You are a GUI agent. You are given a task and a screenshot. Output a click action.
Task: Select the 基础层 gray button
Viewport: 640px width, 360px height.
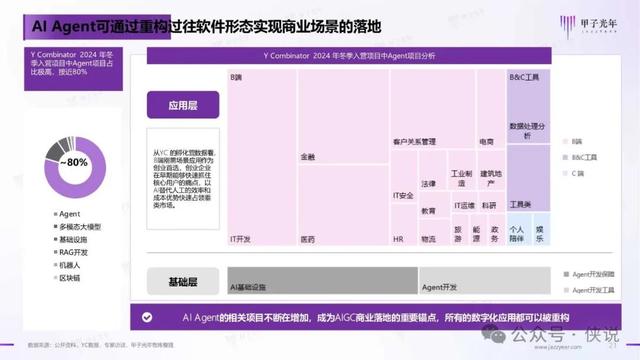click(183, 281)
